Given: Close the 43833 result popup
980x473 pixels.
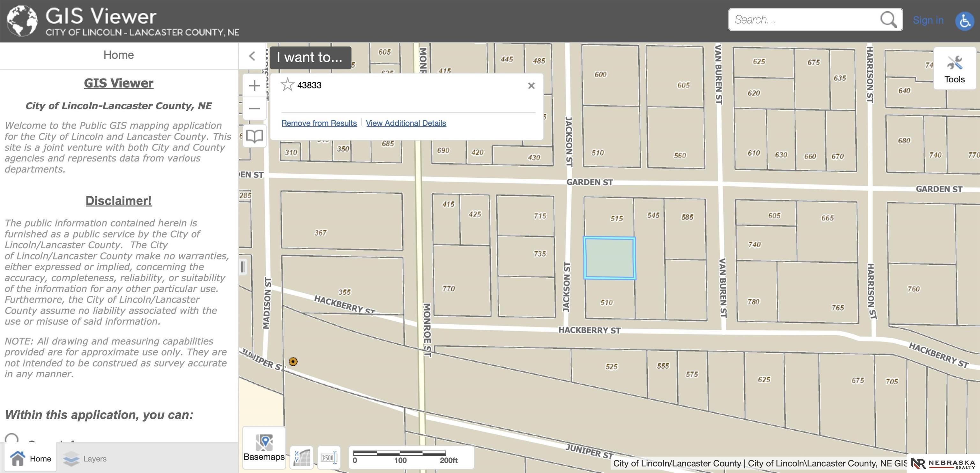Looking at the screenshot, I should (531, 86).
